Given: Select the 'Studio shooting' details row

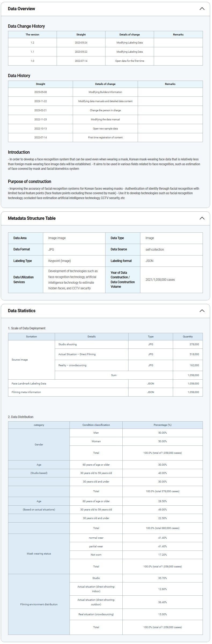Looking at the screenshot, I should click(x=68, y=344).
